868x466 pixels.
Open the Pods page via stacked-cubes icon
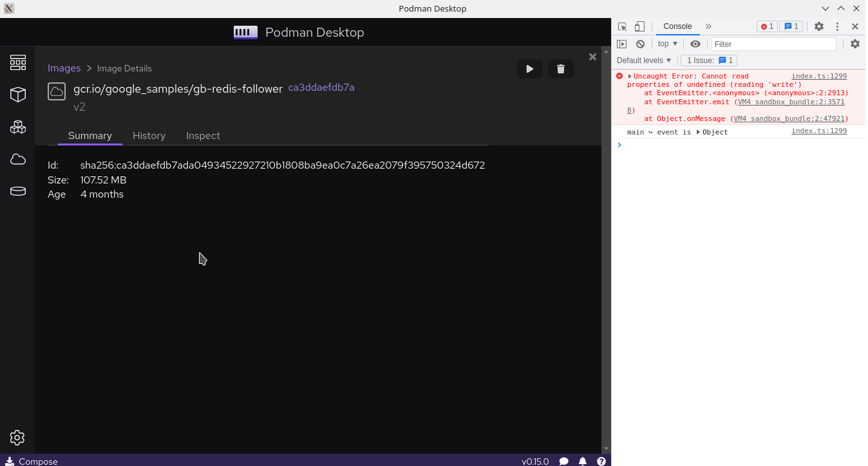coord(17,127)
